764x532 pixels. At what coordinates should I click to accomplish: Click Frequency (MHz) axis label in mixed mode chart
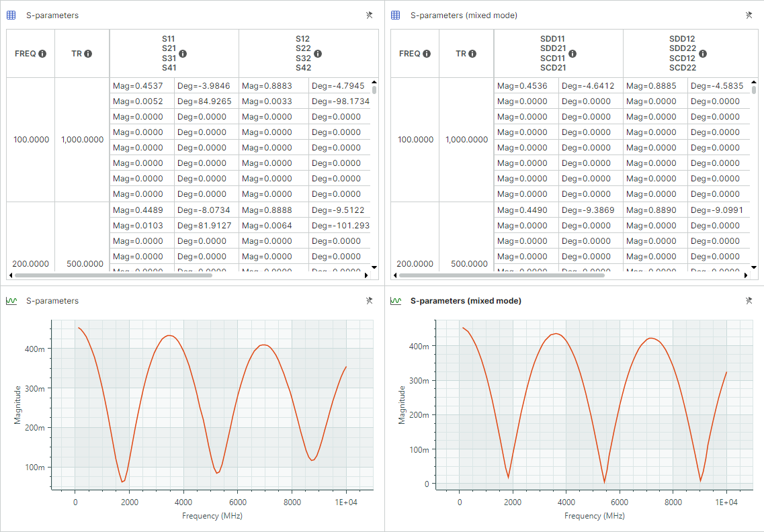[x=595, y=515]
